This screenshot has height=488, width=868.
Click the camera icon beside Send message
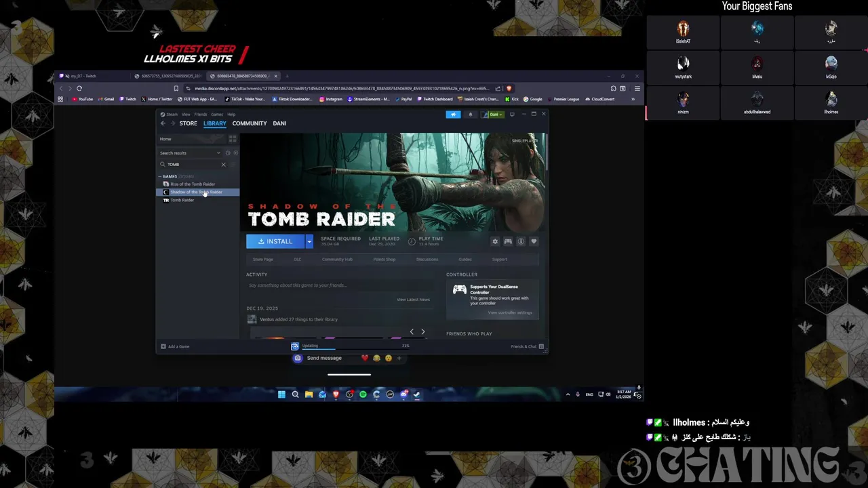coord(298,358)
